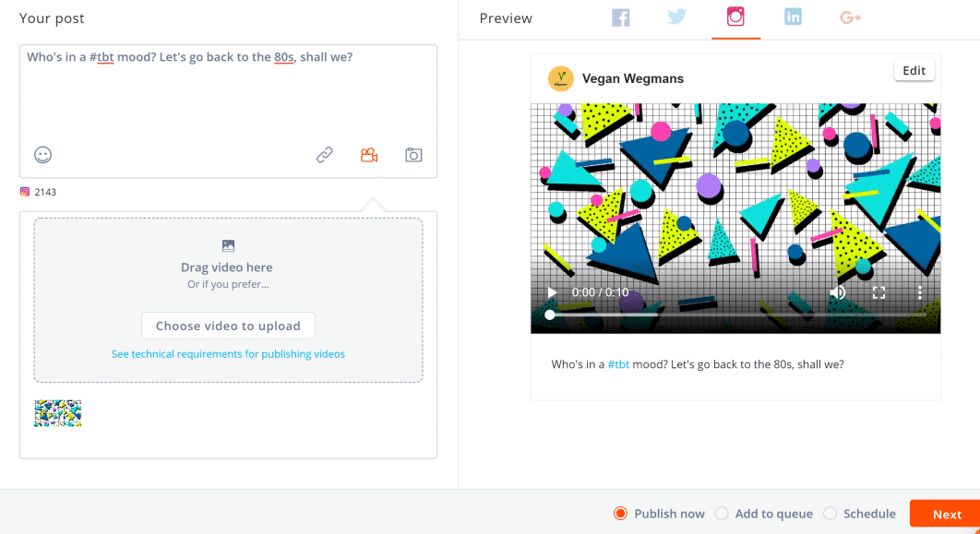Mute the video with speaker icon

838,292
